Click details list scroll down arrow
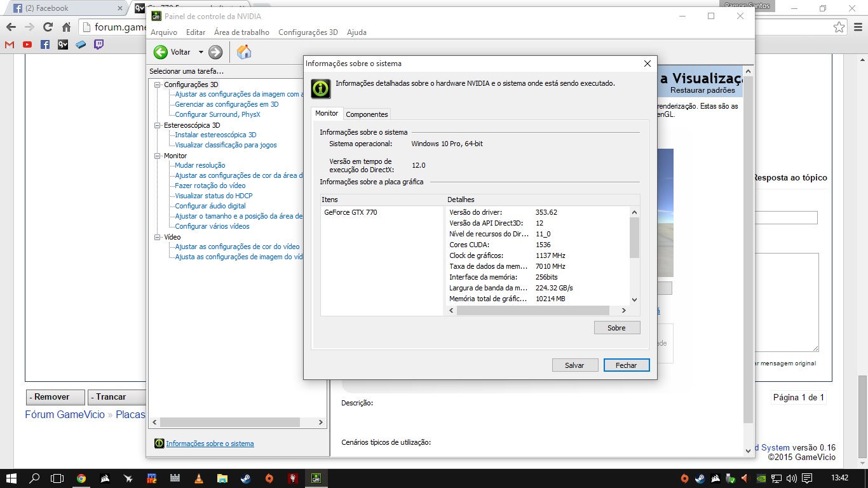 [634, 300]
